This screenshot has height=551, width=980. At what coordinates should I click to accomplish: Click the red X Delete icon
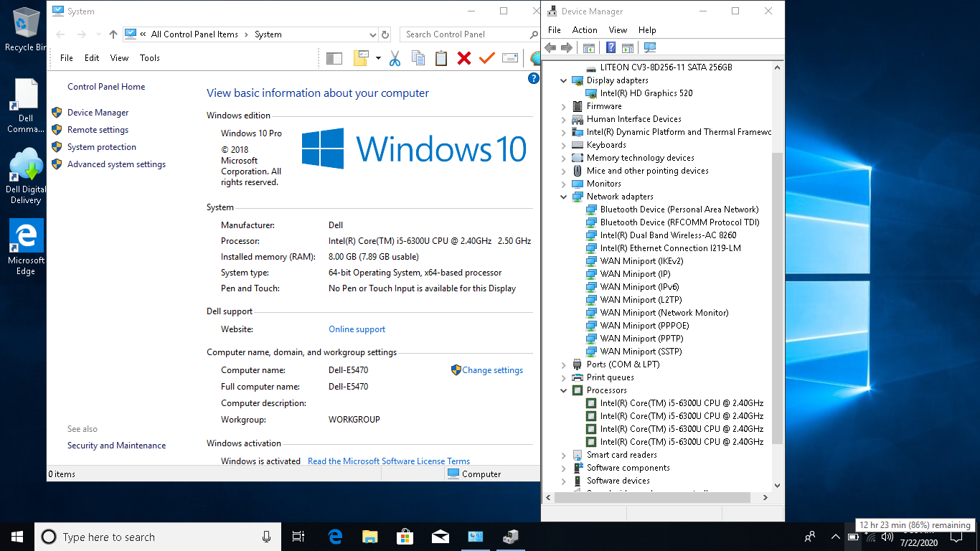[464, 58]
